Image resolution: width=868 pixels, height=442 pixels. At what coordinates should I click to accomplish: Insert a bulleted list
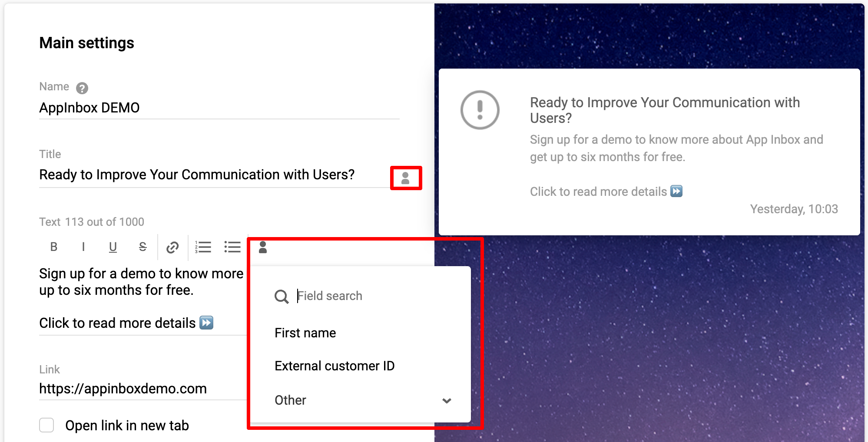tap(232, 247)
